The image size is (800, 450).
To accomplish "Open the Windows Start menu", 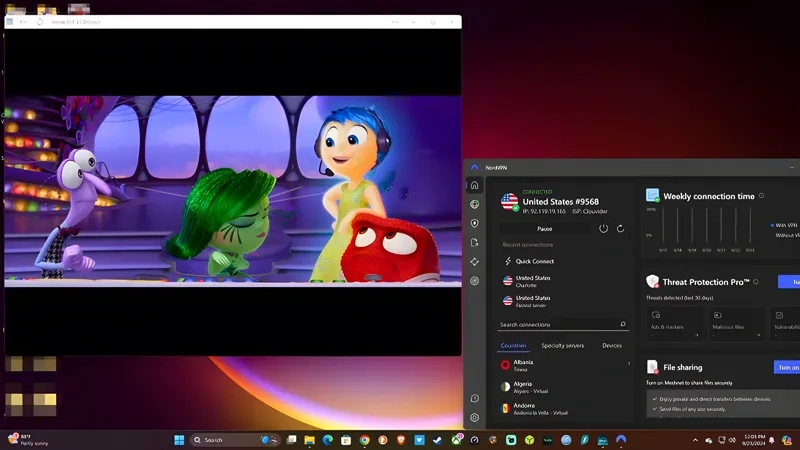I will 179,440.
